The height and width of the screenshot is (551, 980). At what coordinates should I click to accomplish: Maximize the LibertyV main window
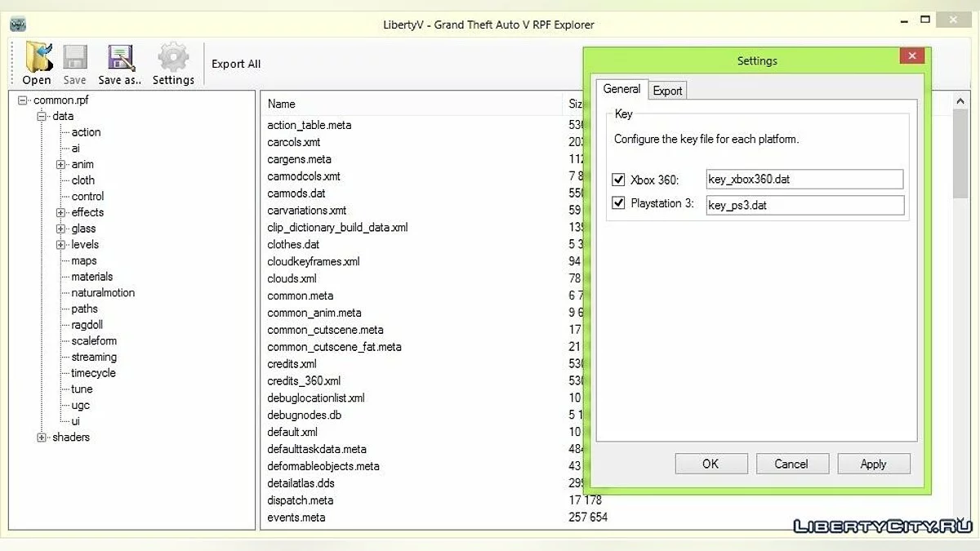(925, 20)
